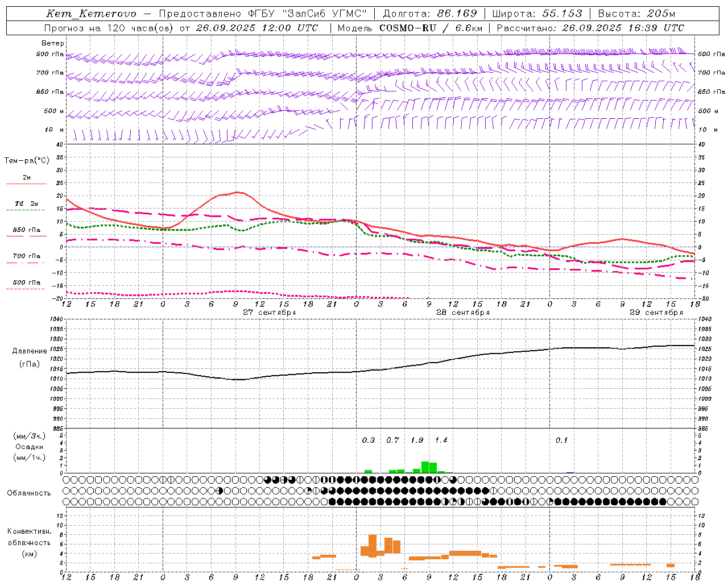The image size is (728, 582).
Task: Click the Td 2м dew point legend
Action: click(x=26, y=203)
